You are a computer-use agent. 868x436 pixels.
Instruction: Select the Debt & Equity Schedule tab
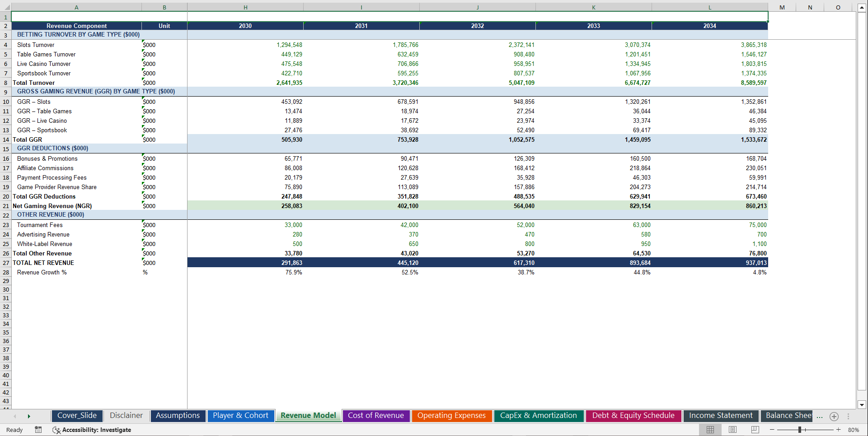point(633,416)
